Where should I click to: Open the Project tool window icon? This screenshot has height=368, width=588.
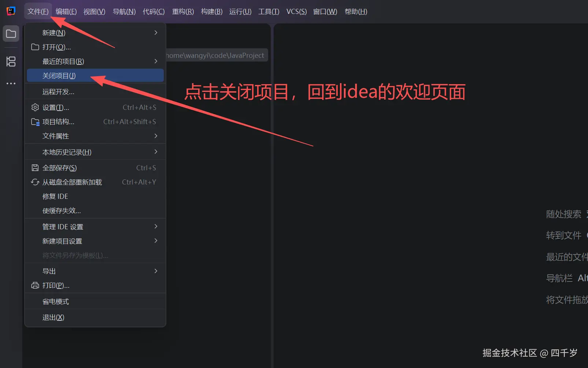click(11, 33)
